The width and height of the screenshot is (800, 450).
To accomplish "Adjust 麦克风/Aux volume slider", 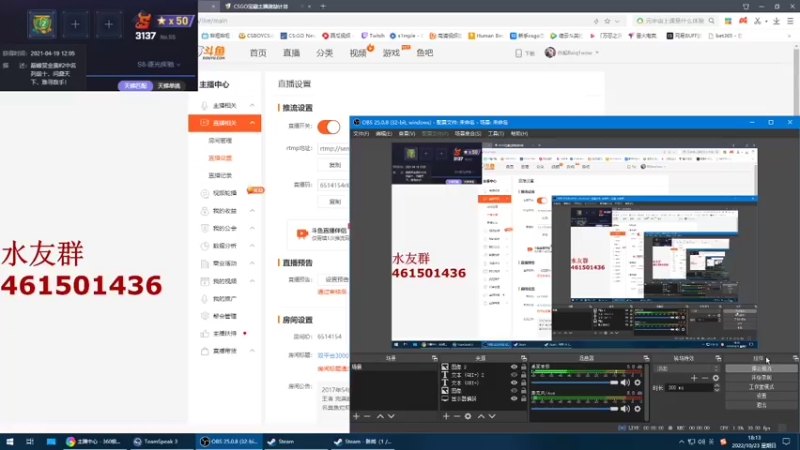I will coord(574,409).
